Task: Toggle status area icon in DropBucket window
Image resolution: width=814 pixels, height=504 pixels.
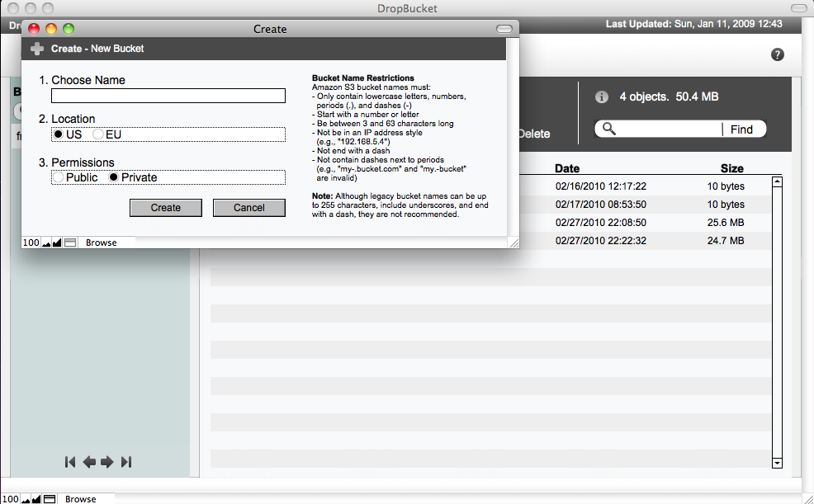Action: [50, 499]
